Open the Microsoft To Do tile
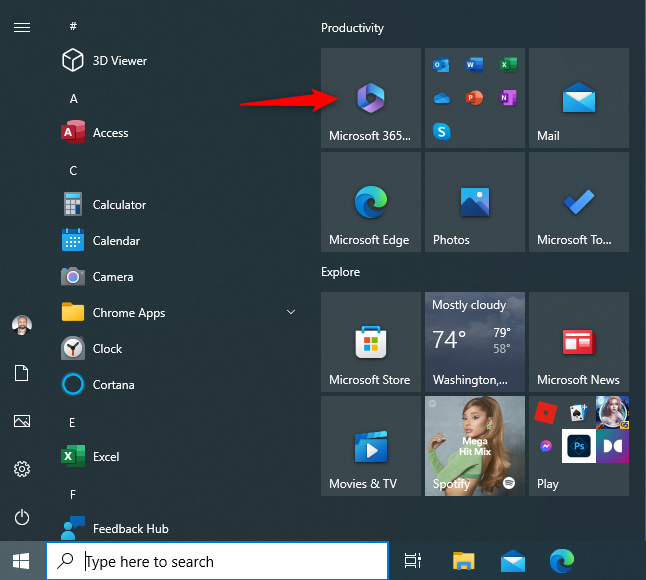This screenshot has height=580, width=646. coord(579,202)
